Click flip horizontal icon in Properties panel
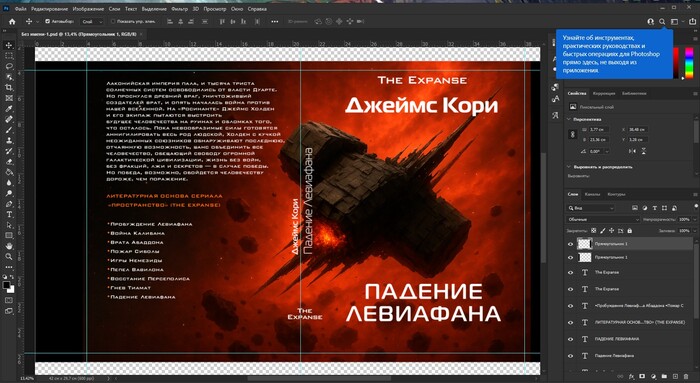Viewport: 700px width, 383px height. [632, 151]
